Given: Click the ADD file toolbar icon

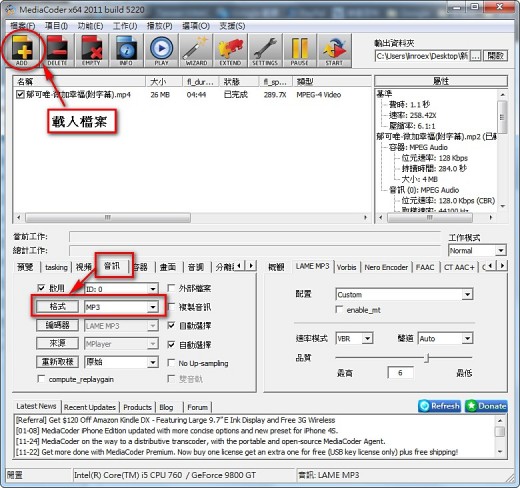Looking at the screenshot, I should point(22,50).
